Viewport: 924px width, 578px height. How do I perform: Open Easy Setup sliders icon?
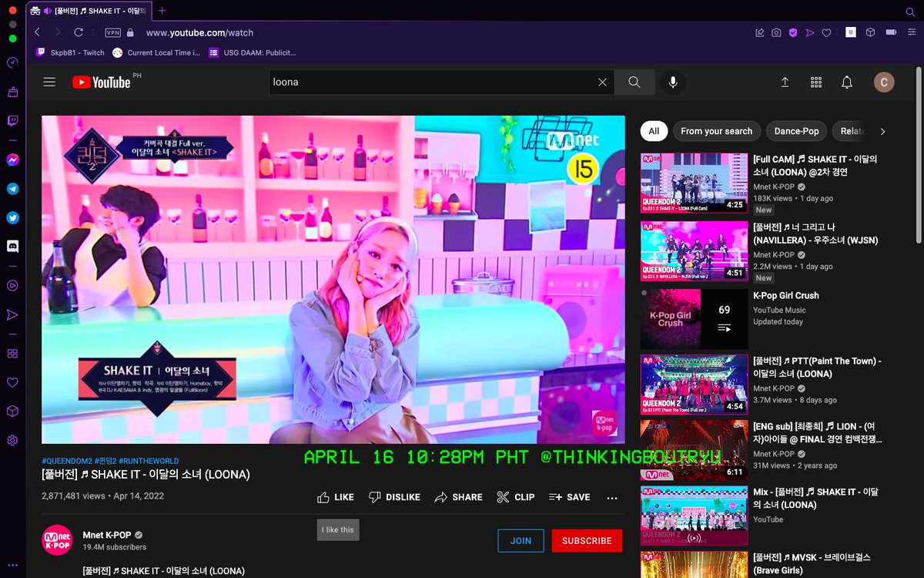[911, 32]
